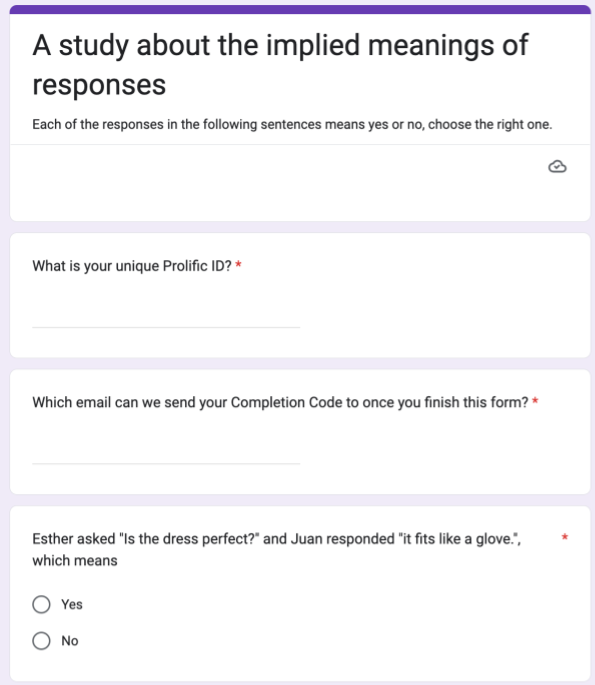Select the No radio button
Viewport: 595px width, 685px height.
pyautogui.click(x=42, y=641)
